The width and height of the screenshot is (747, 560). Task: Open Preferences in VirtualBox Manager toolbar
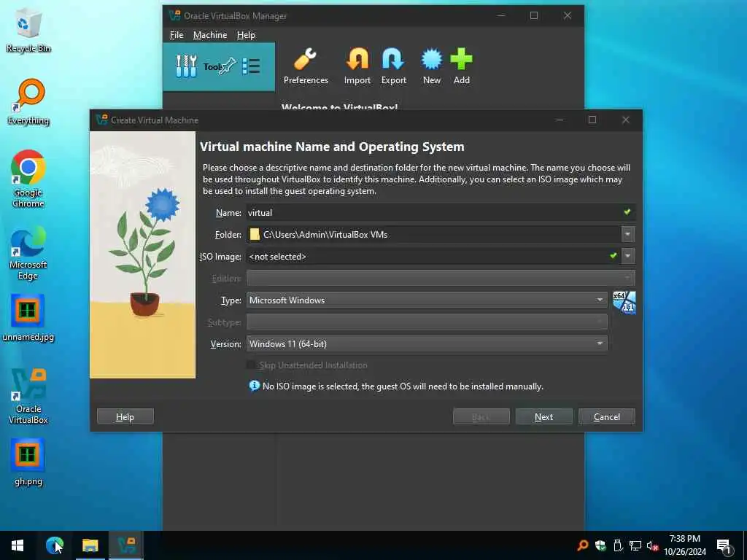coord(306,66)
